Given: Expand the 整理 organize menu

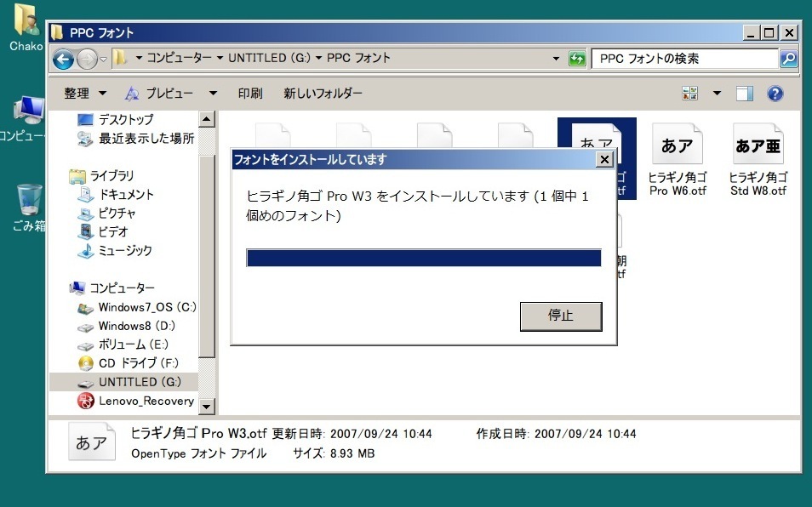Looking at the screenshot, I should (x=85, y=94).
